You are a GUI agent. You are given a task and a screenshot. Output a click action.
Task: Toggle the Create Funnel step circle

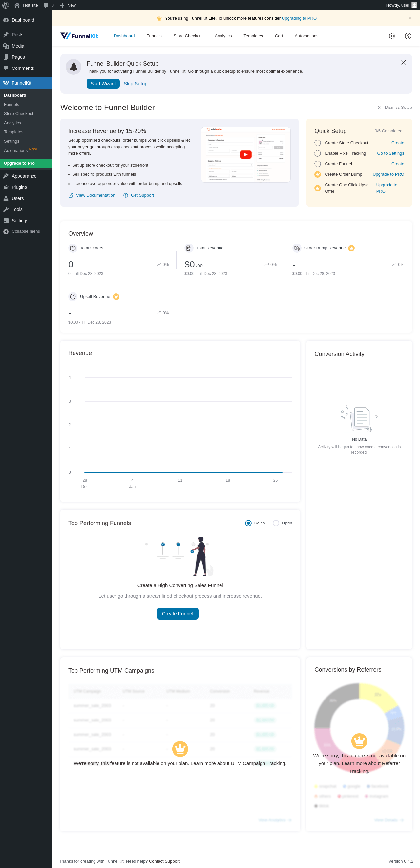(317, 164)
